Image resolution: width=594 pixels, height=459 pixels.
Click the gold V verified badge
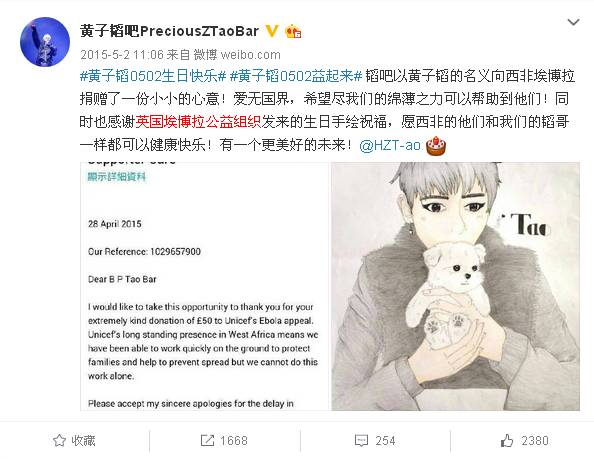point(272,31)
